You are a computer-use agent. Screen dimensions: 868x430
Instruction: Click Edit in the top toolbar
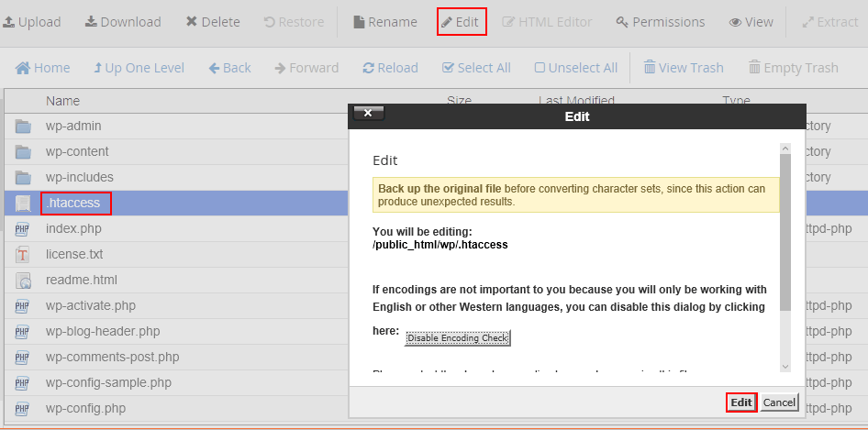[x=462, y=22]
